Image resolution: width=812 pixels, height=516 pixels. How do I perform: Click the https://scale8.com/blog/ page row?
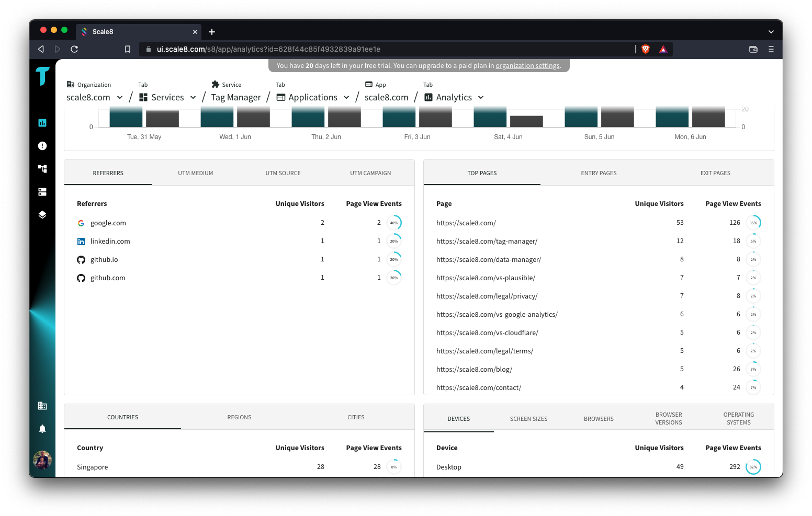(x=599, y=369)
